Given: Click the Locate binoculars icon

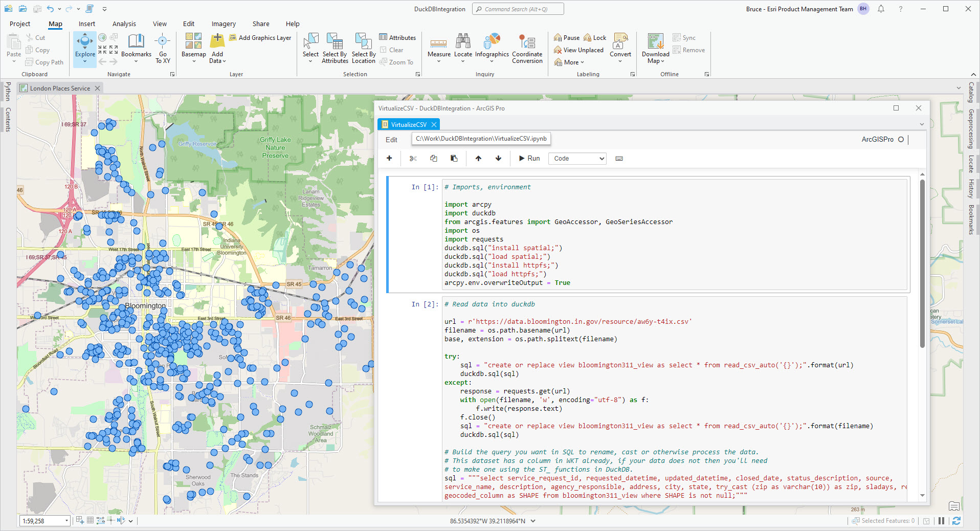Looking at the screenshot, I should click(x=463, y=41).
